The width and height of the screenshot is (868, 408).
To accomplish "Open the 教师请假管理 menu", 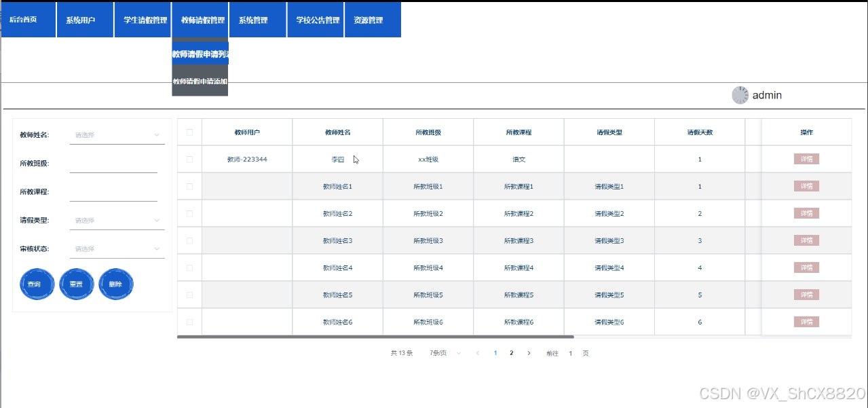I will [200, 20].
